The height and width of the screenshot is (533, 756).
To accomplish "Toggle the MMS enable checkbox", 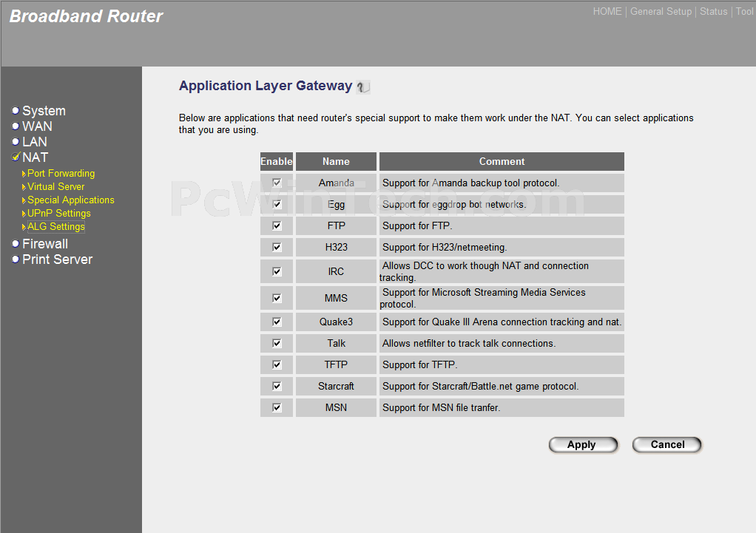I will 277,298.
